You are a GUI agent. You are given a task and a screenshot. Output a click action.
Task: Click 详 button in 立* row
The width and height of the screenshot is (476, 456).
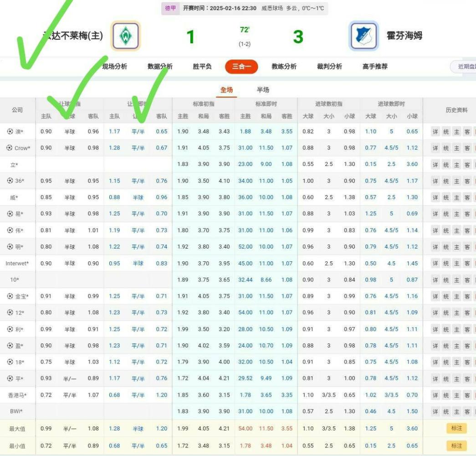pos(435,165)
